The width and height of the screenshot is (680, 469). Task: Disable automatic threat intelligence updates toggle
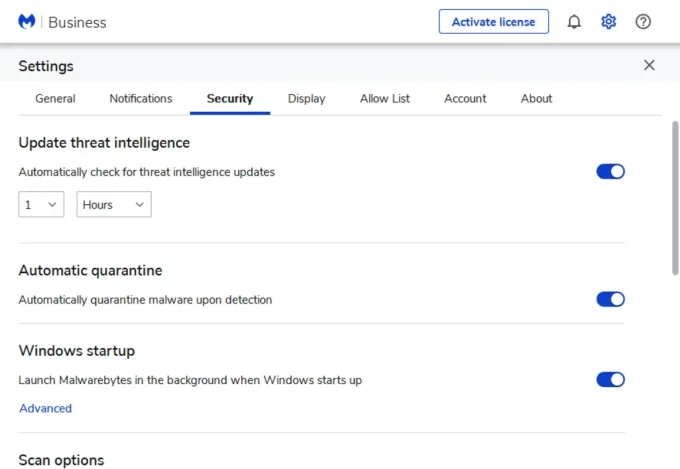[610, 172]
